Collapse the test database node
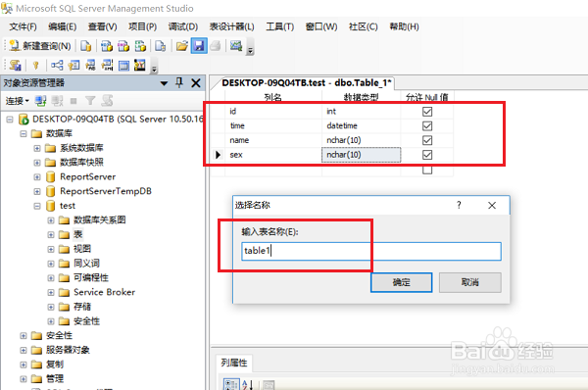Image resolution: width=588 pixels, height=390 pixels. point(37,206)
